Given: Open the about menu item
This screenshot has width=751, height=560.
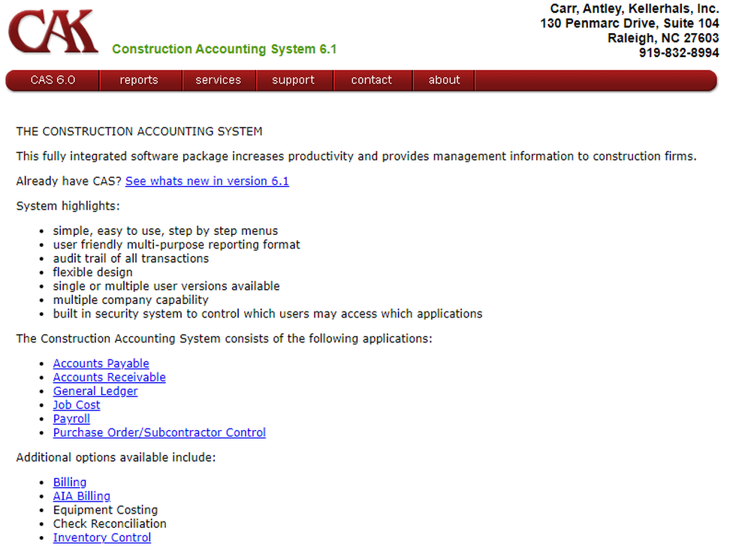Looking at the screenshot, I should click(444, 80).
